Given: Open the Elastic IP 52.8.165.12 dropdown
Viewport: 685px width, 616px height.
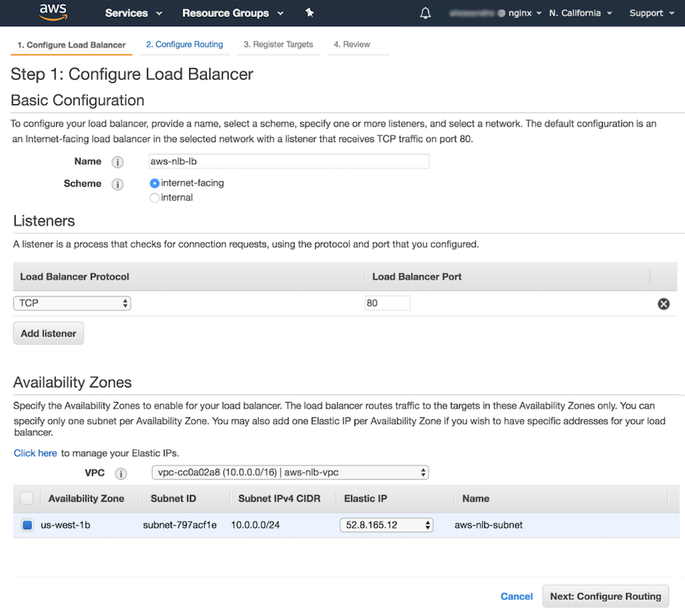Looking at the screenshot, I should [386, 525].
